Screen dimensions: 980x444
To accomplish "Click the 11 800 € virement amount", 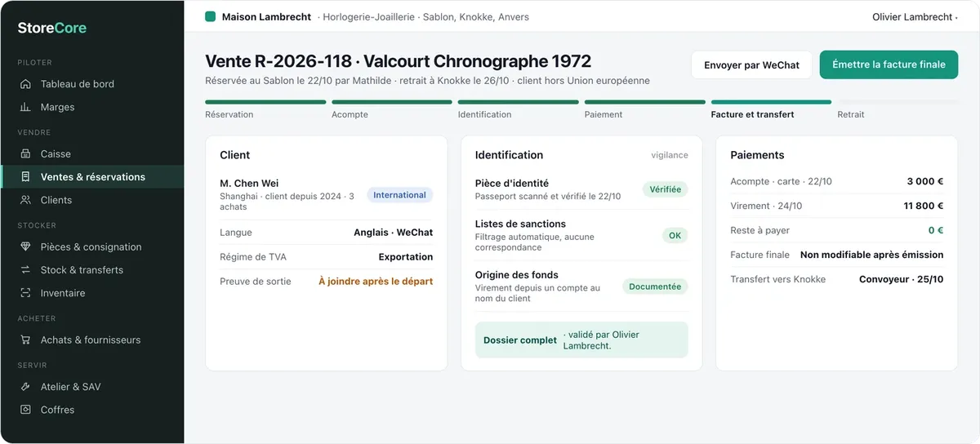I will click(x=924, y=206).
